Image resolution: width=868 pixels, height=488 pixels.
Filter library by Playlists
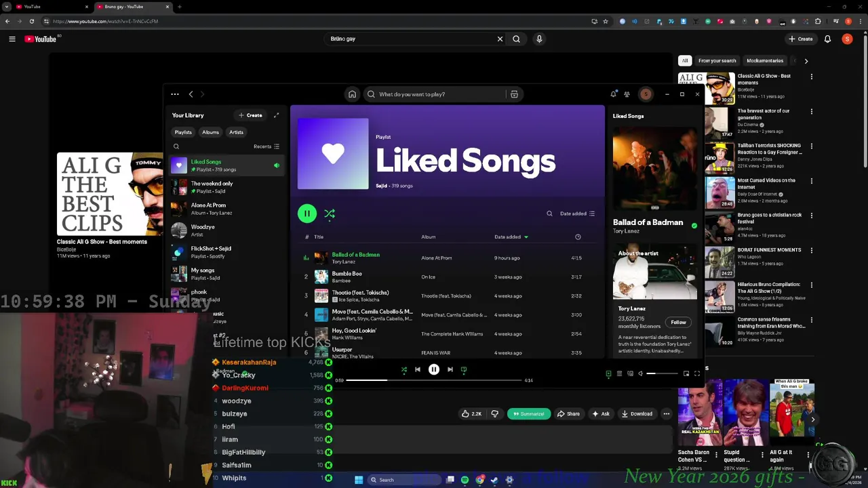point(183,132)
